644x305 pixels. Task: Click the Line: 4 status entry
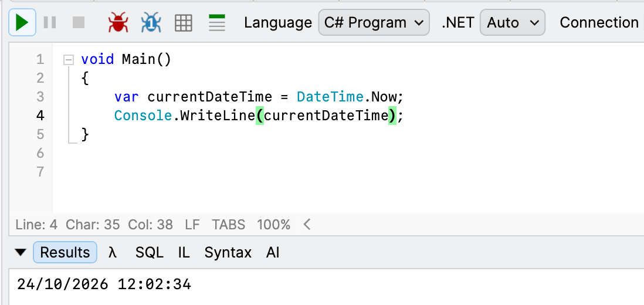36,225
